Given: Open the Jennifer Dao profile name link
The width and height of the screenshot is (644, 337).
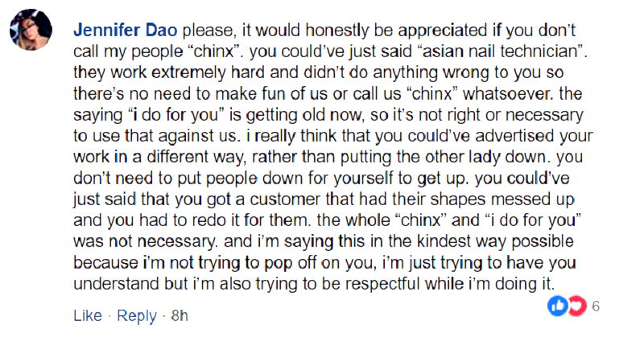Looking at the screenshot, I should (126, 30).
